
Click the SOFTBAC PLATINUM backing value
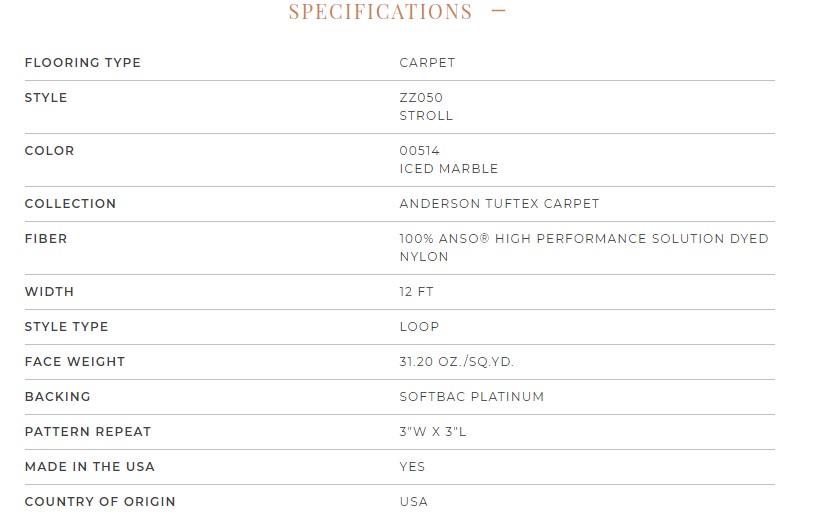(x=472, y=397)
